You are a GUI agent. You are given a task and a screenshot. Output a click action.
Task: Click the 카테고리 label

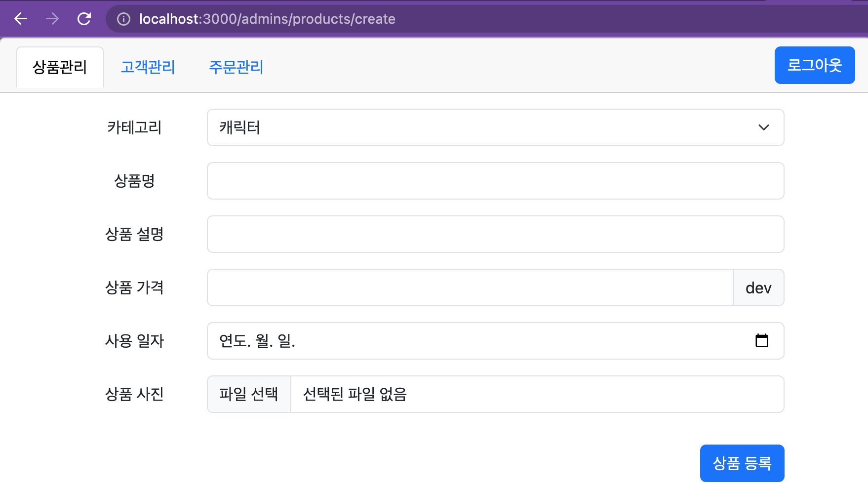click(x=134, y=127)
